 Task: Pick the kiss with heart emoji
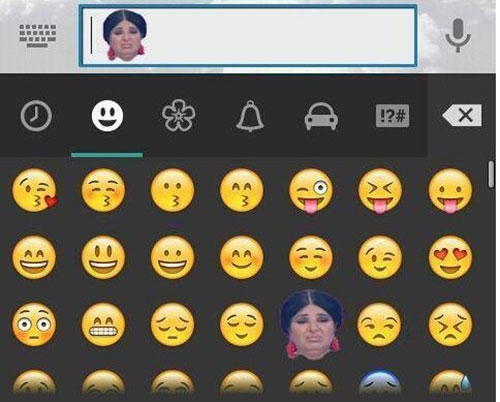[35, 190]
